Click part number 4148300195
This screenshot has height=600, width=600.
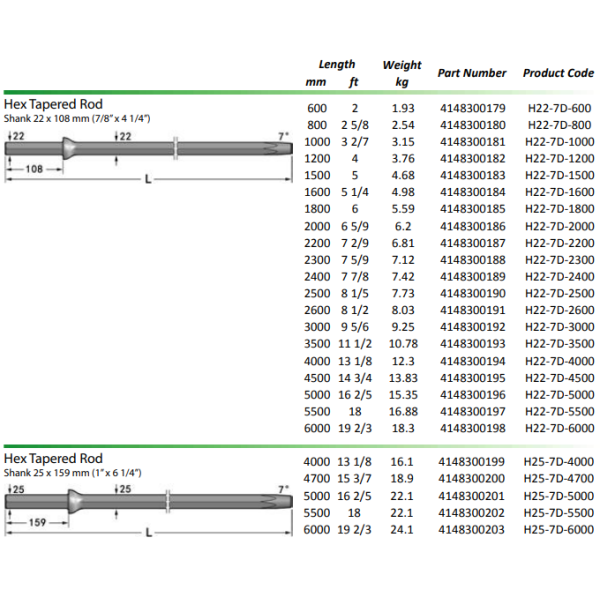[x=473, y=378]
